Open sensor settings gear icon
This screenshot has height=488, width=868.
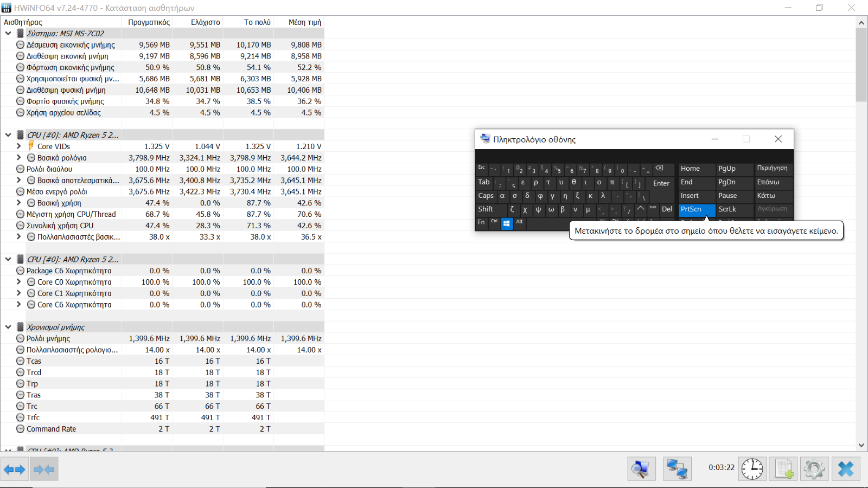[x=814, y=469]
